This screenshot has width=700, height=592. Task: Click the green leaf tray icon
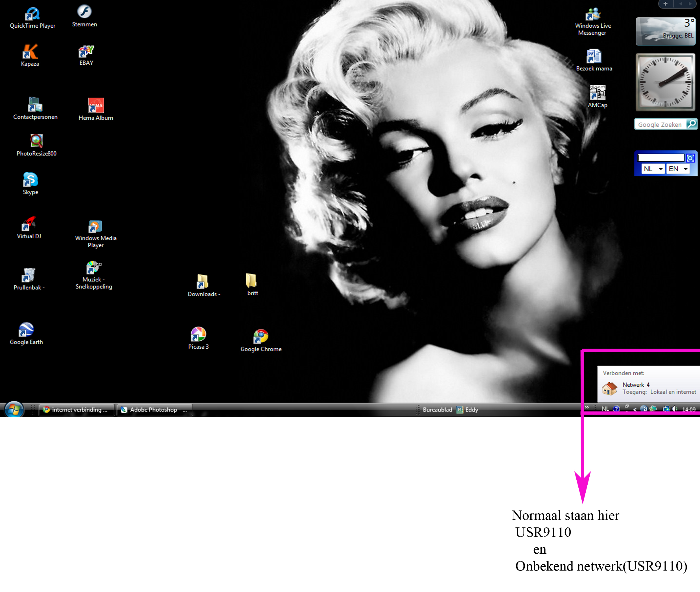(653, 409)
